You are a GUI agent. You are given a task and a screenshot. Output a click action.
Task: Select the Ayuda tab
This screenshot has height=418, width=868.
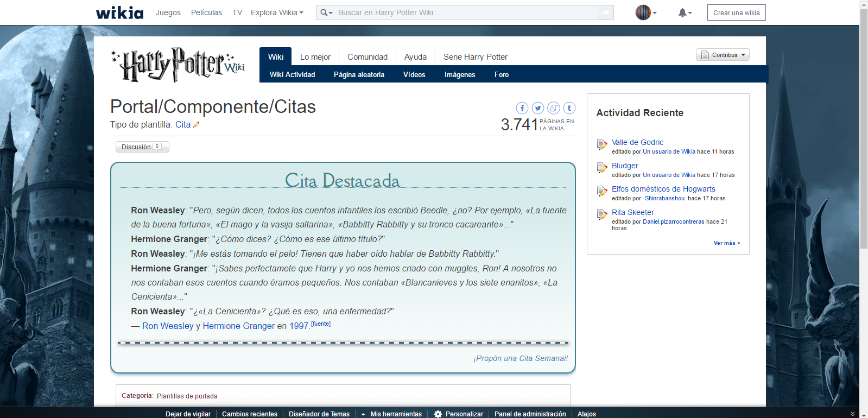tap(415, 56)
